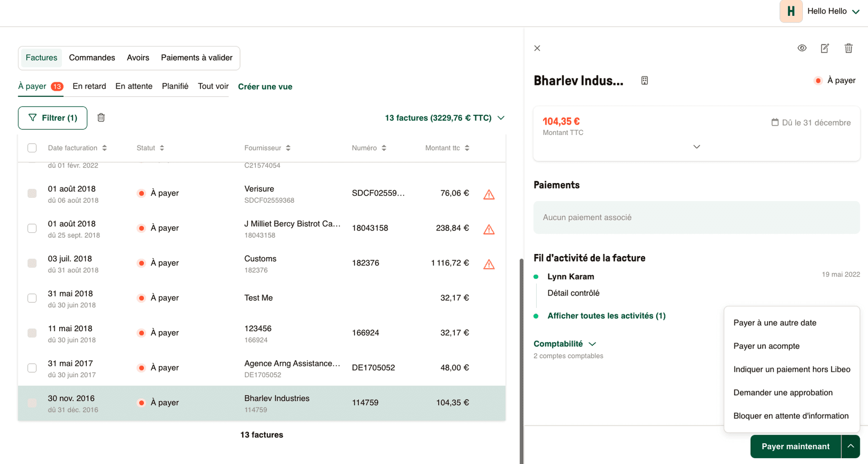Choose Indiquer un paiement hors Libeo
Image resolution: width=868 pixels, height=464 pixels.
(x=792, y=369)
